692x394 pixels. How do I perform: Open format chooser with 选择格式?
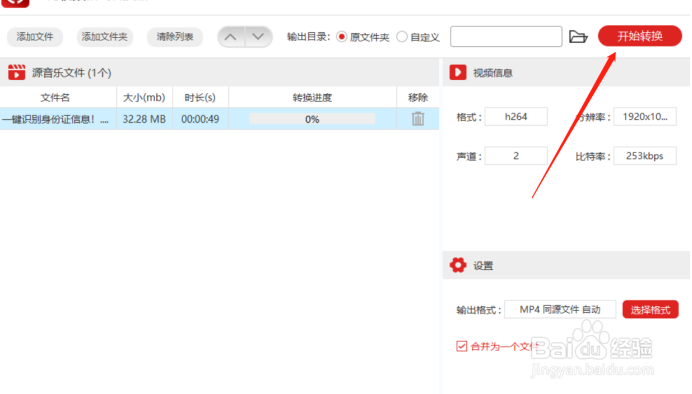651,309
